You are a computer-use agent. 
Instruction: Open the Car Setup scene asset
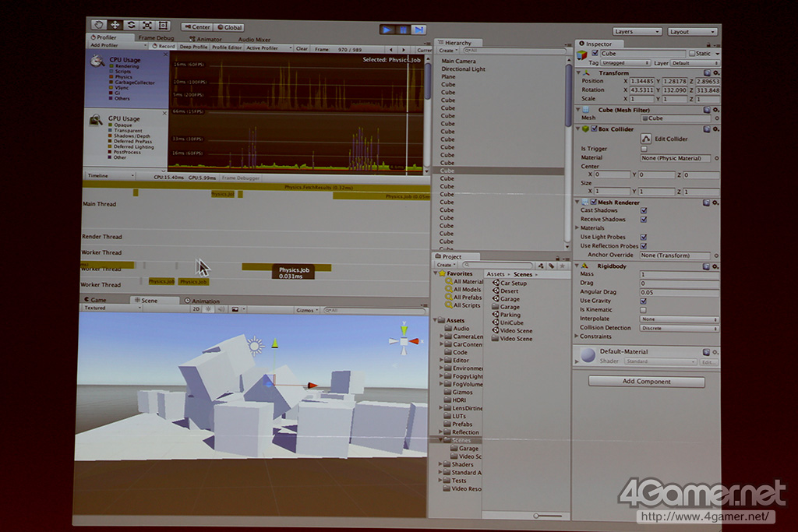510,283
